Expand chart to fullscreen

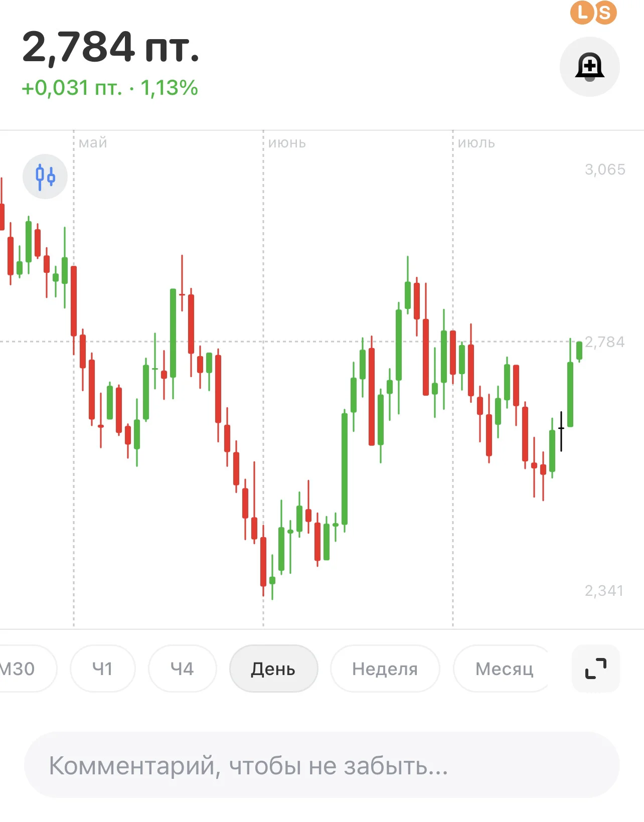tap(596, 669)
